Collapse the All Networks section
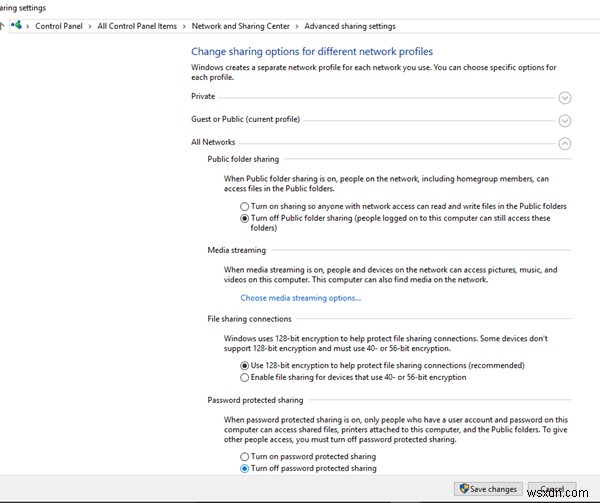This screenshot has width=600, height=503. point(564,143)
